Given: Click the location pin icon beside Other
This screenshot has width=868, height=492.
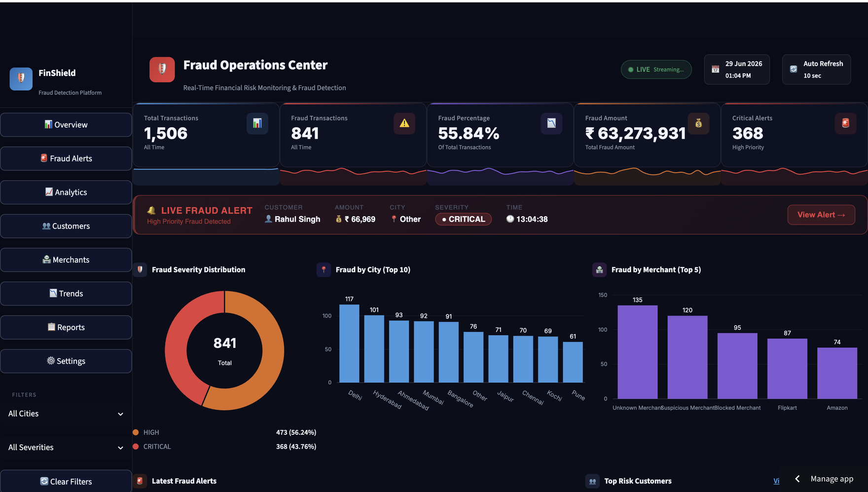Looking at the screenshot, I should (x=394, y=219).
